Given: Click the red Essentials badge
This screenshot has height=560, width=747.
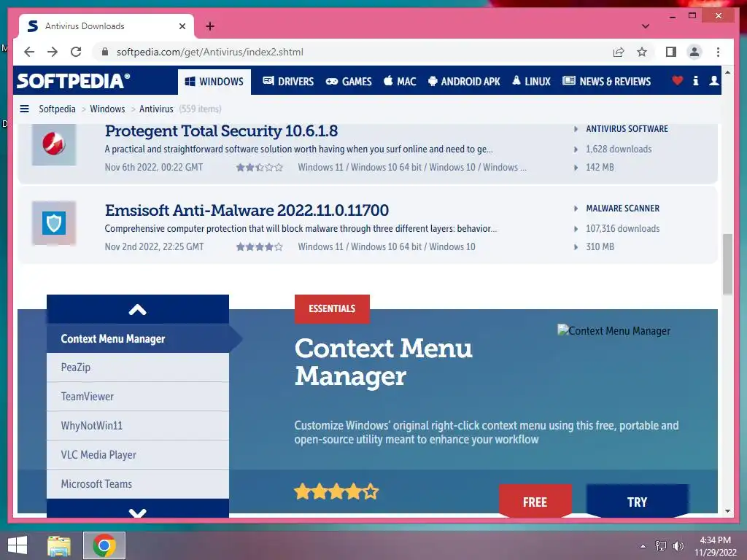Looking at the screenshot, I should (x=332, y=309).
